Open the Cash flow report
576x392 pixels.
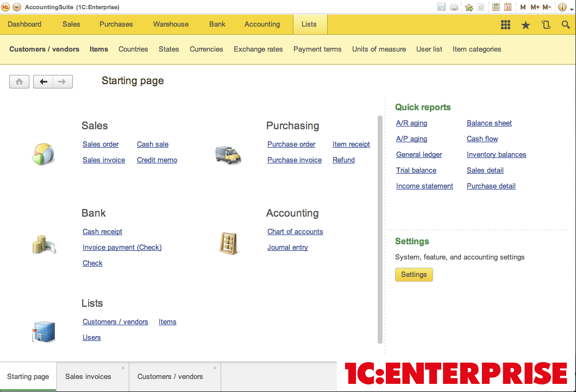(483, 139)
